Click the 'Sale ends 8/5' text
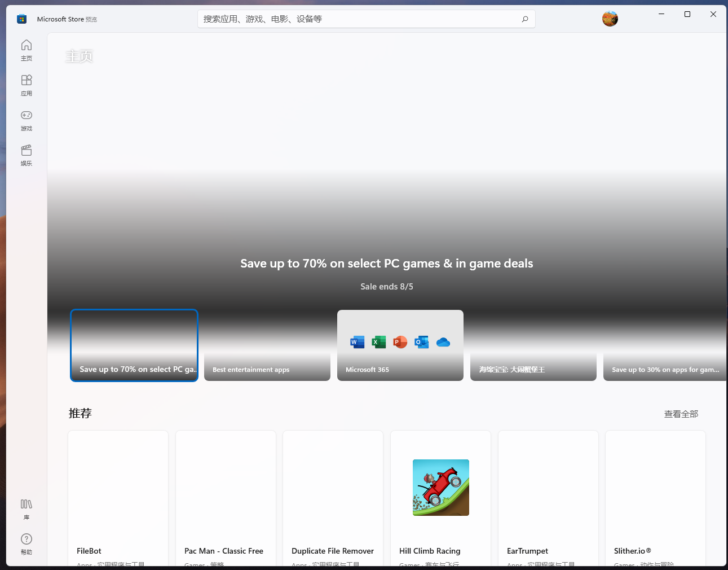This screenshot has height=570, width=728. (387, 287)
